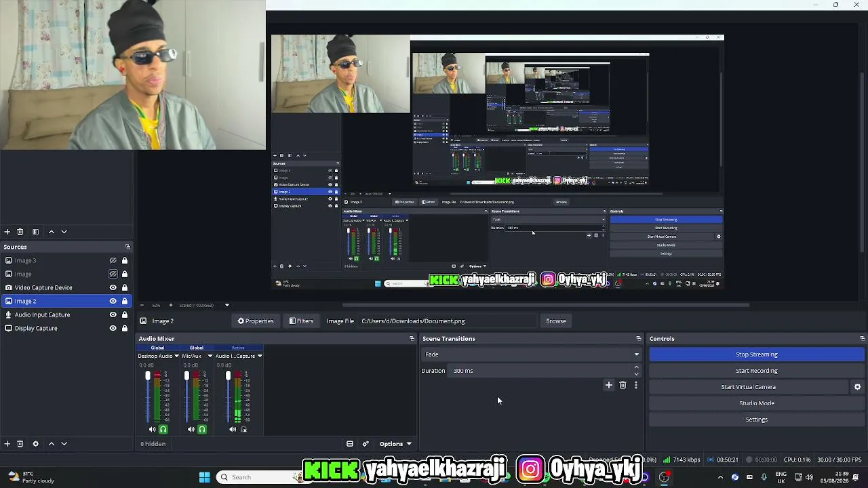Hide the Image 2 source
Viewport: 868px width, 488px height.
pyautogui.click(x=113, y=301)
